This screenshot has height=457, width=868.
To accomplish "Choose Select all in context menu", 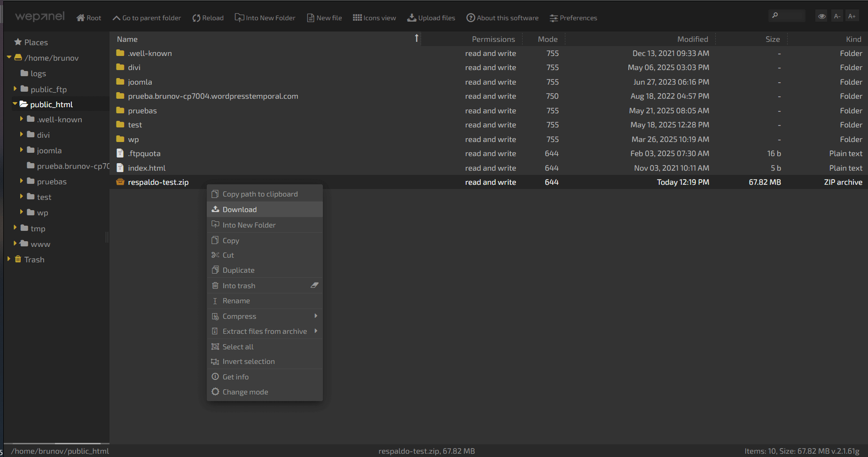I will click(x=265, y=347).
